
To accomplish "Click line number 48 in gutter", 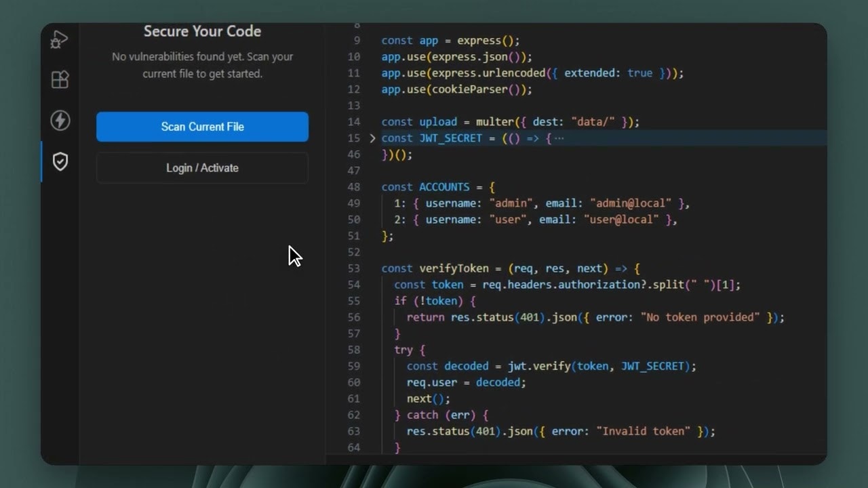I will pos(354,187).
